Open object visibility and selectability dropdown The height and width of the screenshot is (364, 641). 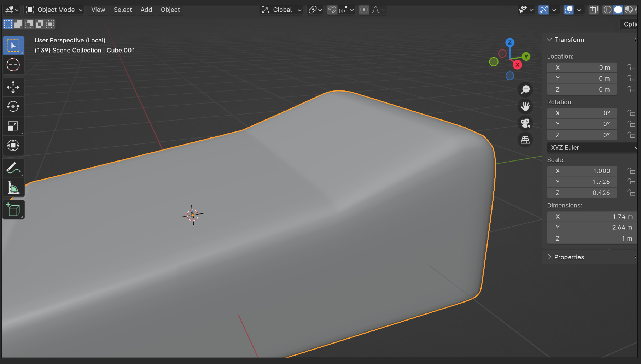[x=526, y=10]
